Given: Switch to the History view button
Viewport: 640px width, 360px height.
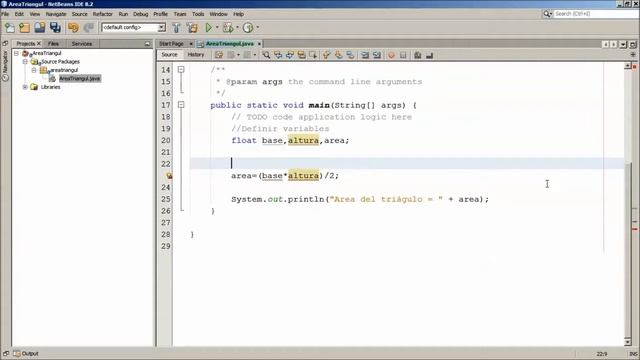Looking at the screenshot, I should 196,55.
